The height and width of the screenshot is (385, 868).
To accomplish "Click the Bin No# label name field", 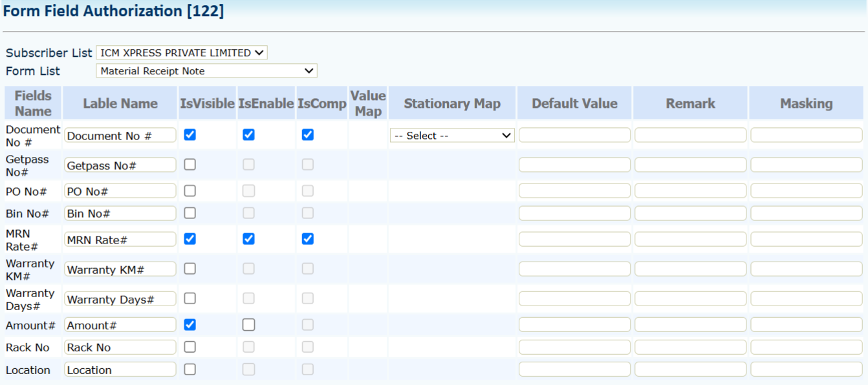I will click(x=120, y=213).
